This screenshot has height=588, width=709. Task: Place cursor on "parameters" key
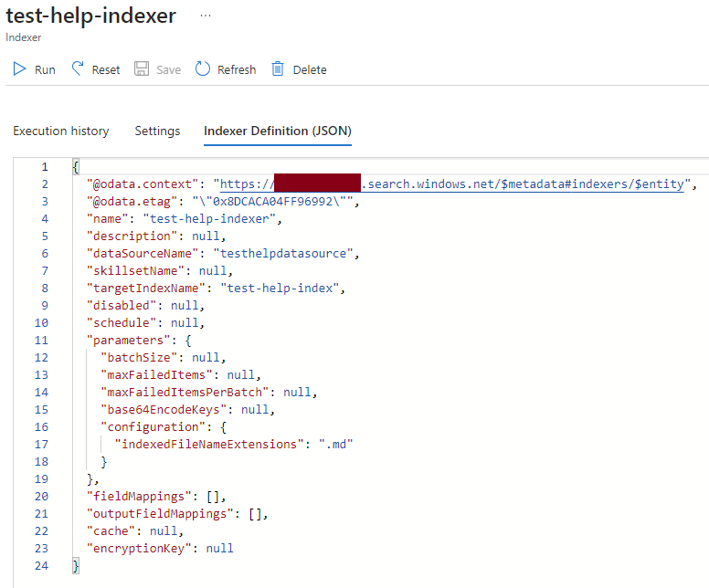(129, 341)
